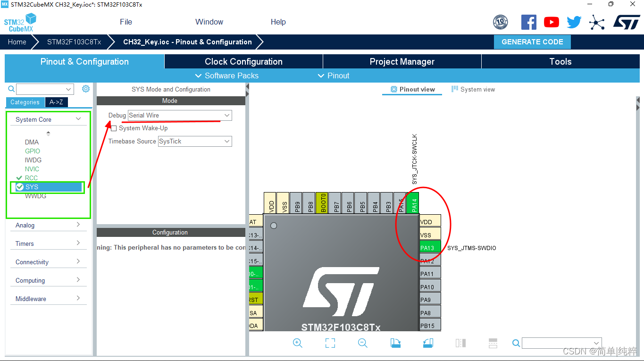Viewport: 644px width, 361px height.
Task: Click the 10-year anniversary badge icon
Action: pyautogui.click(x=500, y=22)
